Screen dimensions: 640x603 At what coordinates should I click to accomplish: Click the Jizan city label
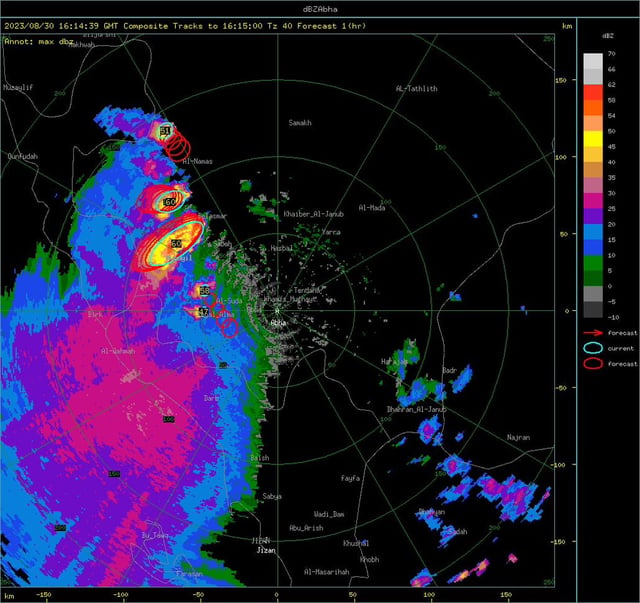(266, 550)
